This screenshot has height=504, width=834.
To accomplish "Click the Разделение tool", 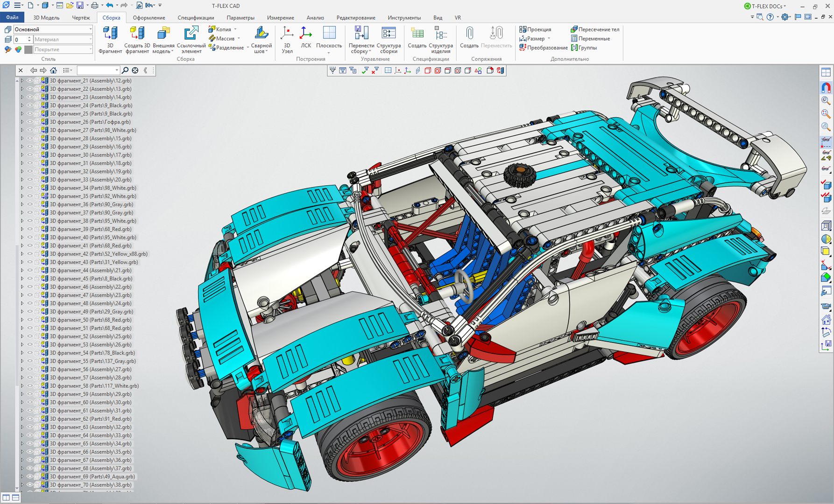I will click(x=228, y=48).
